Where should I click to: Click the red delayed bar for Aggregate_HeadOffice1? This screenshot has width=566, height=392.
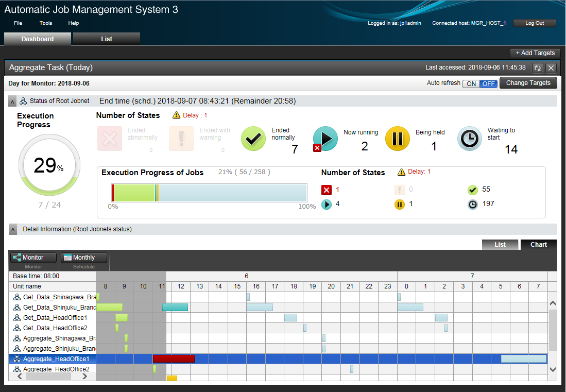click(x=174, y=359)
